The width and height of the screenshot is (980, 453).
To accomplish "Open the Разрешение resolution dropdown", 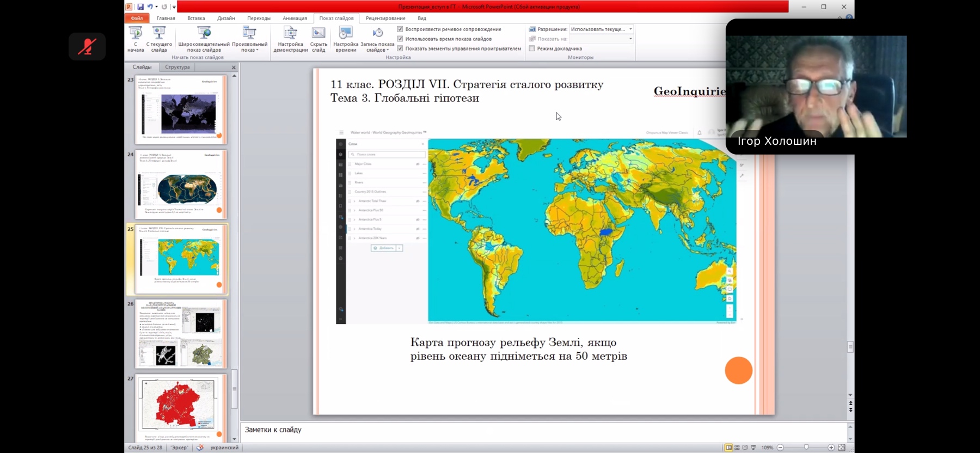I will coord(630,29).
